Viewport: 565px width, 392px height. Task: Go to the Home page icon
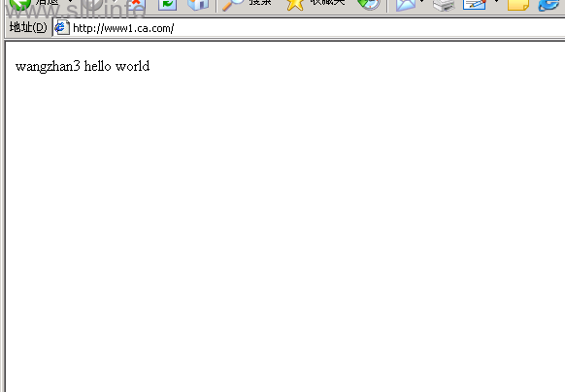tap(198, 4)
